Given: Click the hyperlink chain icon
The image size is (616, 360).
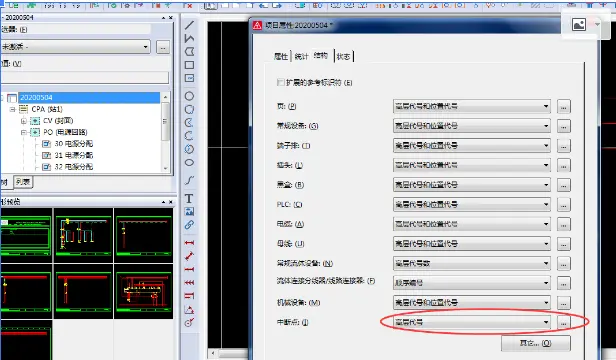Looking at the screenshot, I should (x=189, y=225).
